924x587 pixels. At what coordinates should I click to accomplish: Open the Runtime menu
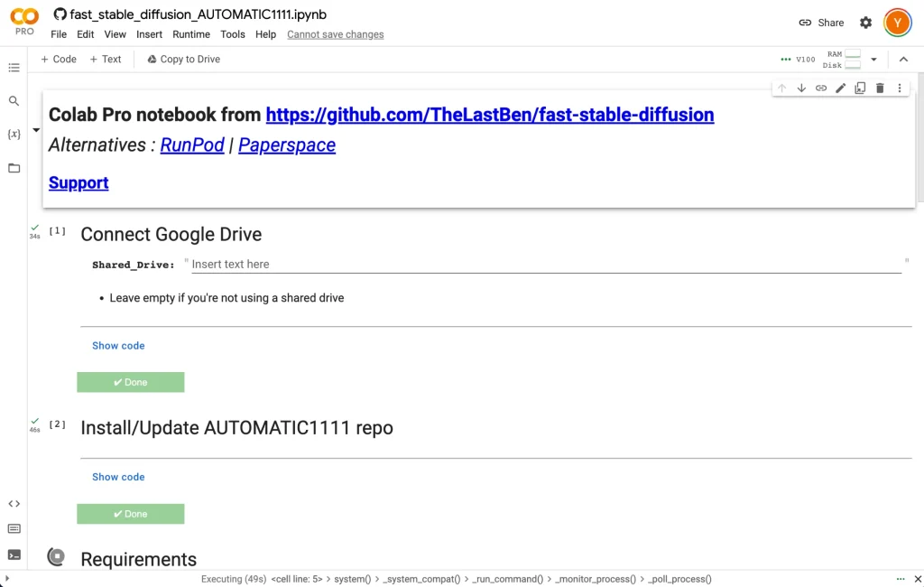[191, 34]
